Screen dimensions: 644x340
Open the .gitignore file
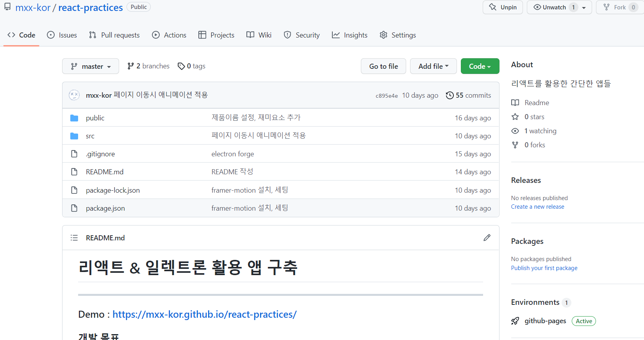pyautogui.click(x=100, y=154)
